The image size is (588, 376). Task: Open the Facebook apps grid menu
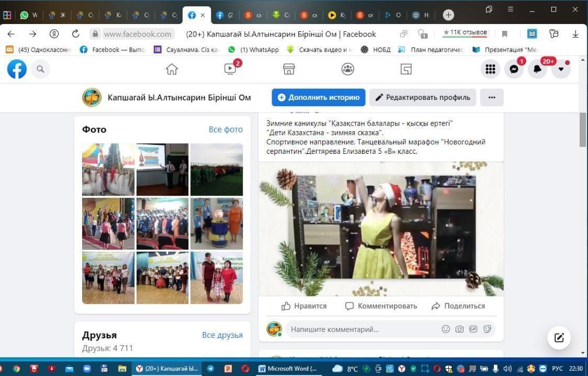point(490,69)
